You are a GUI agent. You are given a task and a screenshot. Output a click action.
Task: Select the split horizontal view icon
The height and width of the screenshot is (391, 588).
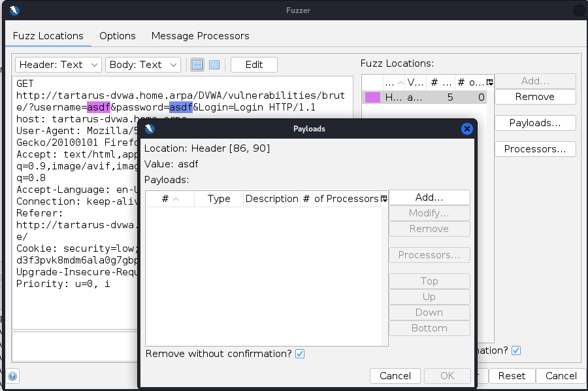pos(197,65)
